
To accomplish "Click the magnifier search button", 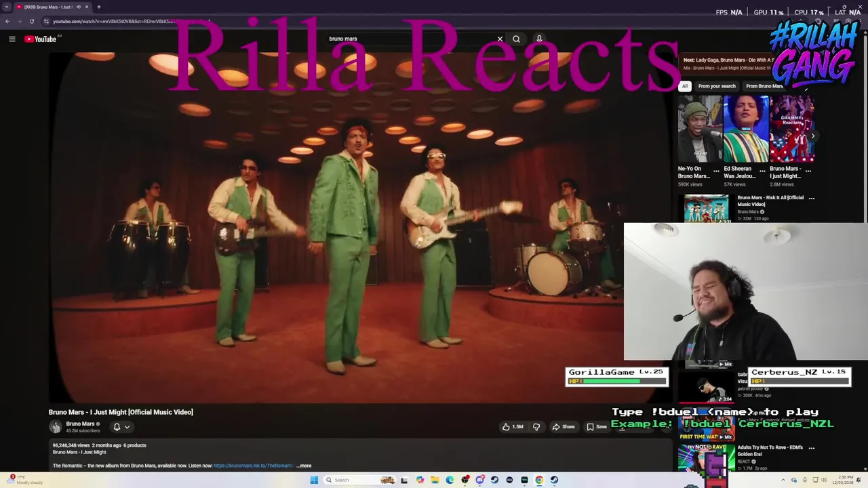I will pos(516,39).
